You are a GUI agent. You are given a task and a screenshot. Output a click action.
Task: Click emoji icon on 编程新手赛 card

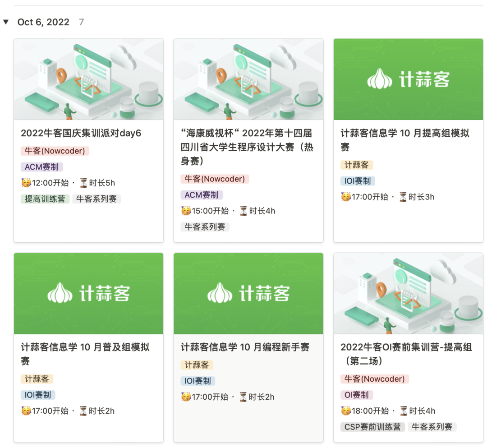coord(186,397)
